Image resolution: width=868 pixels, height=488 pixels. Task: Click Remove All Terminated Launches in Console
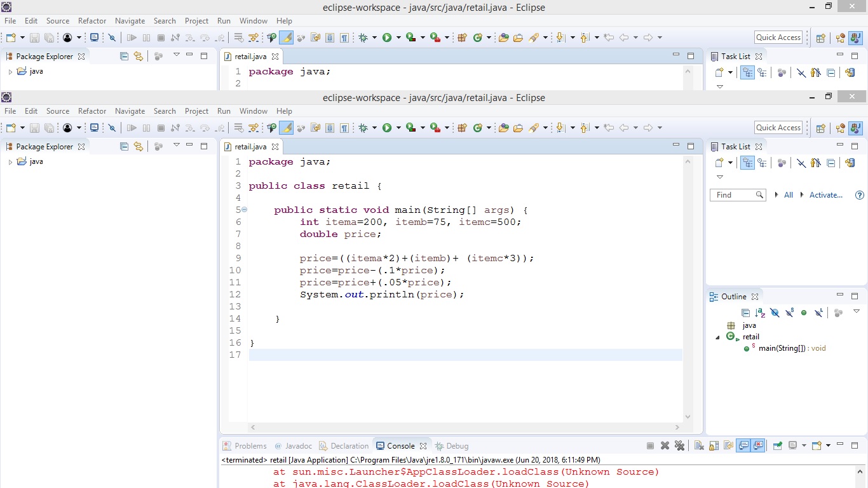coord(679,446)
